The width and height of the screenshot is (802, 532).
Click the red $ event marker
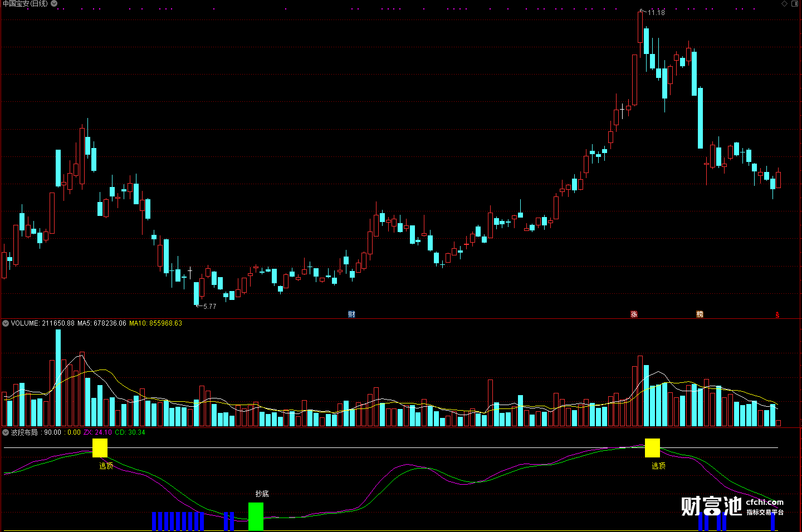coord(777,315)
